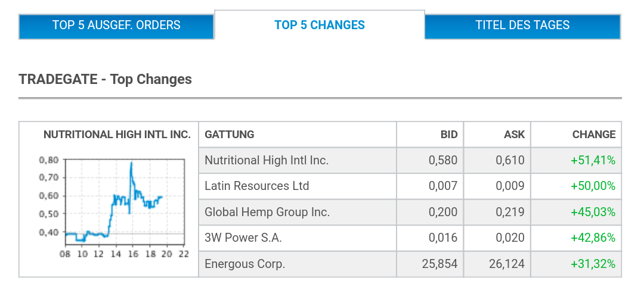Image resolution: width=644 pixels, height=290 pixels.
Task: Click the Nutritional High price chart
Action: 113,202
